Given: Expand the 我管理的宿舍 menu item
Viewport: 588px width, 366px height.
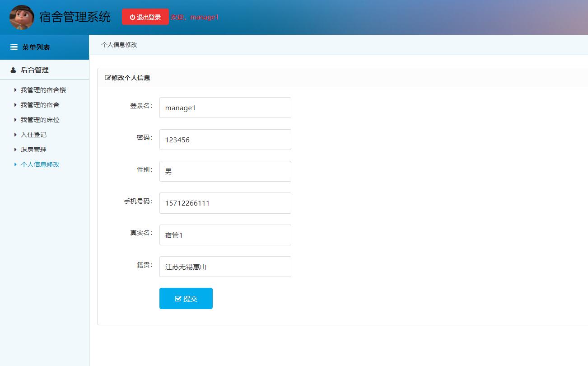Looking at the screenshot, I should (40, 105).
